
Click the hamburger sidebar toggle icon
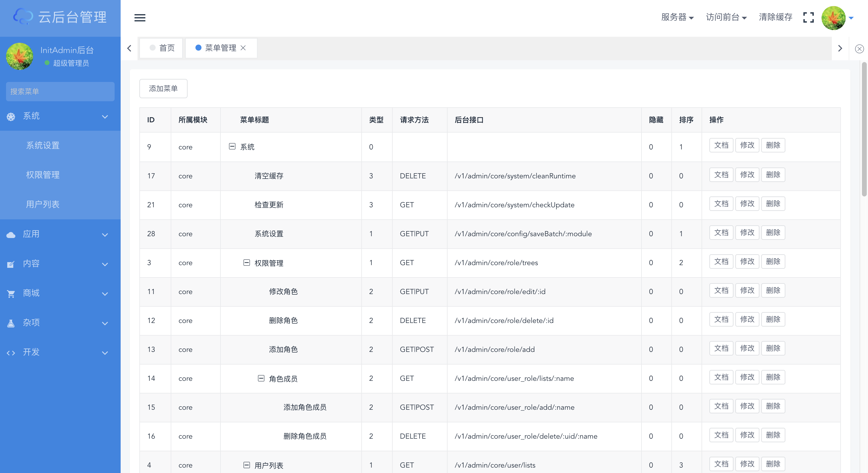coord(140,17)
